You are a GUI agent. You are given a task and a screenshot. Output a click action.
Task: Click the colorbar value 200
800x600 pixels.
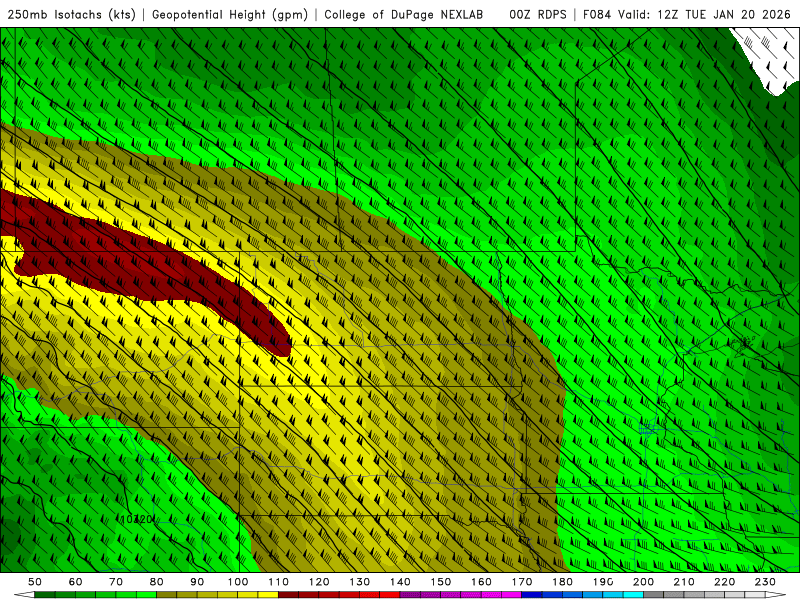643,582
